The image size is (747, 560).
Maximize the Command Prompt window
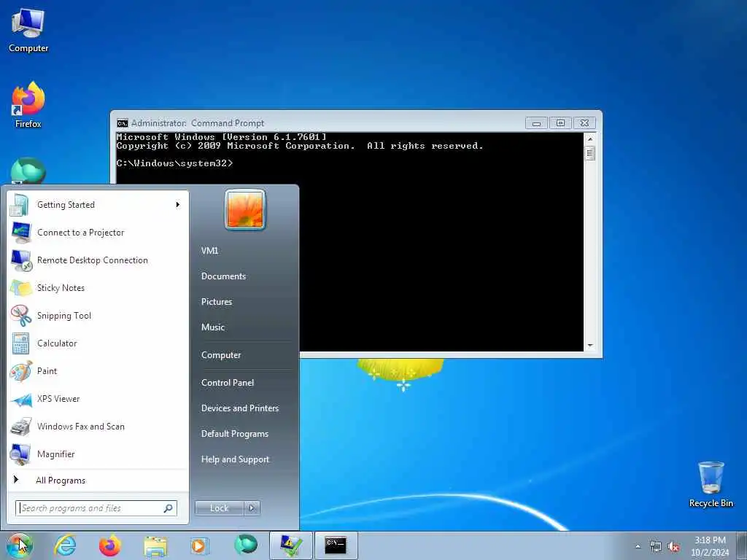(x=560, y=123)
